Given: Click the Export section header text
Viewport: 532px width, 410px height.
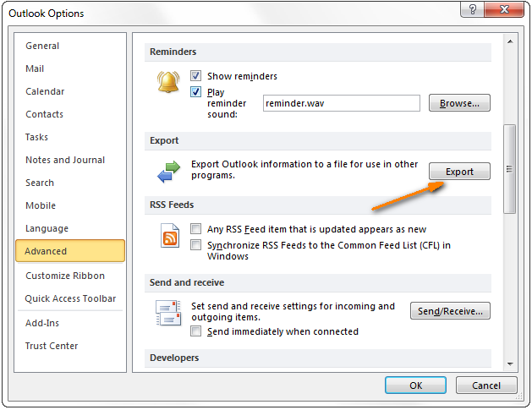Looking at the screenshot, I should click(164, 140).
